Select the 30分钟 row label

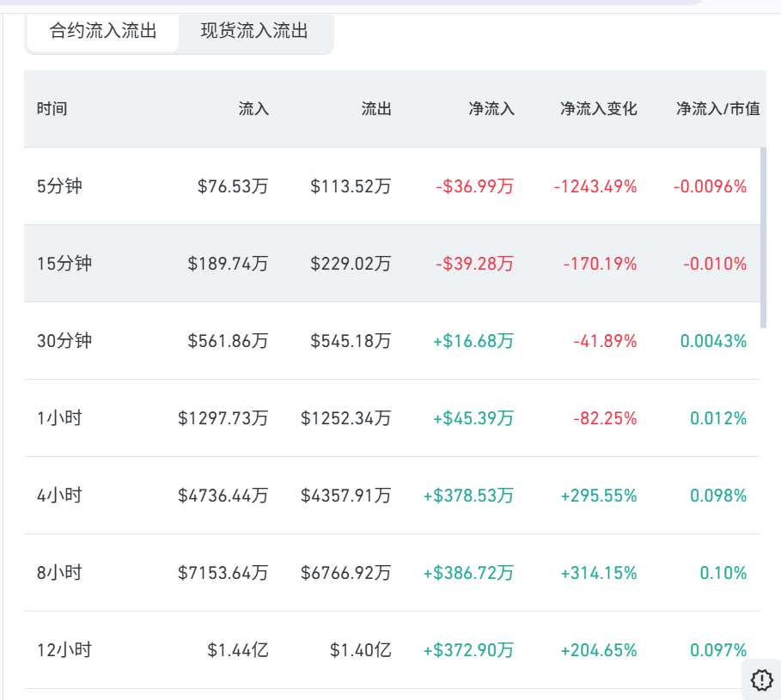click(64, 341)
